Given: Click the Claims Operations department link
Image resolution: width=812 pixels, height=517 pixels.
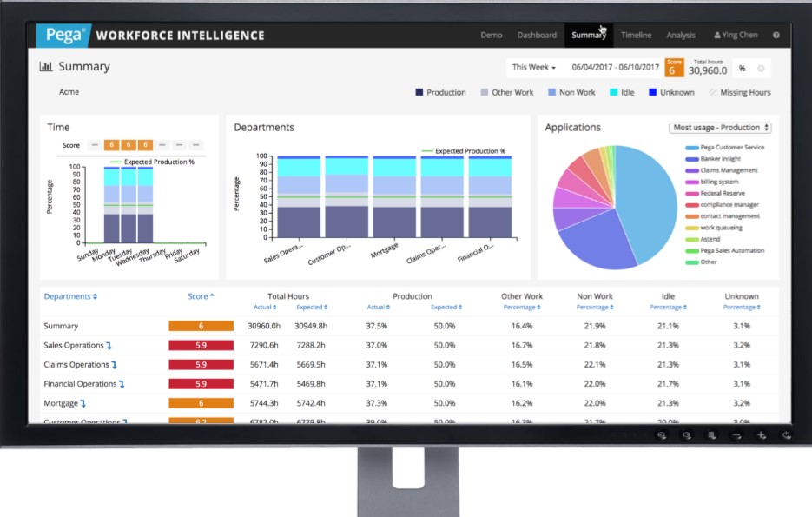Looking at the screenshot, I should [76, 365].
